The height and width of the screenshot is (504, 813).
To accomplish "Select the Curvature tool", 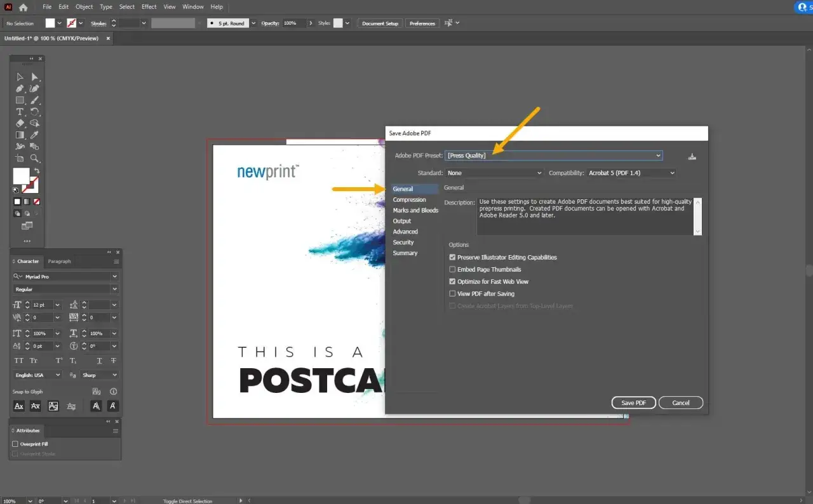I will 35,88.
